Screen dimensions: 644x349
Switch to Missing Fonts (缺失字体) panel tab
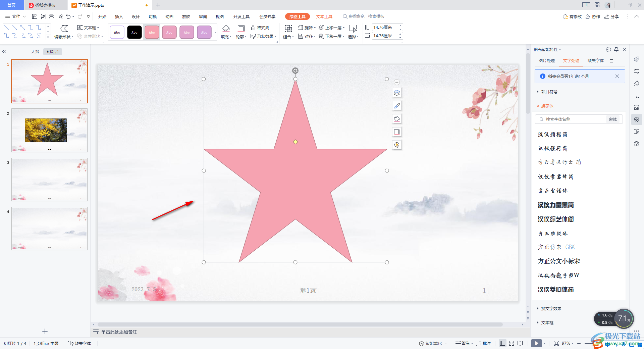coord(596,61)
